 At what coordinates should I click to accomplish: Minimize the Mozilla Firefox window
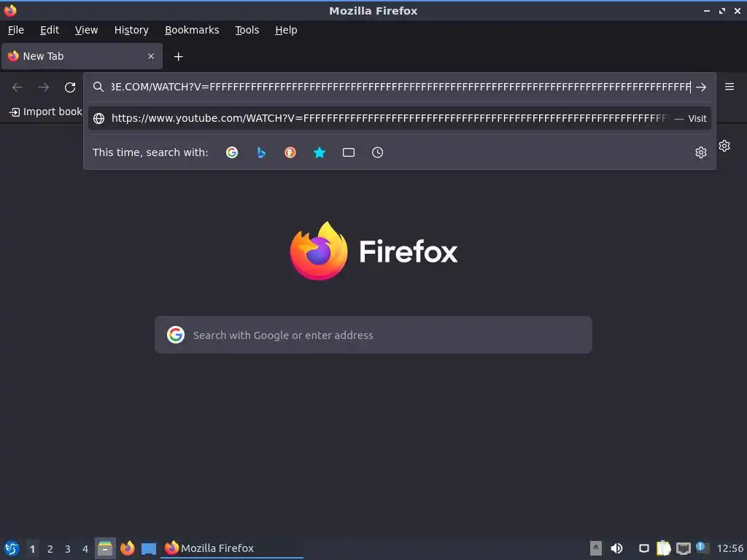[x=706, y=10]
